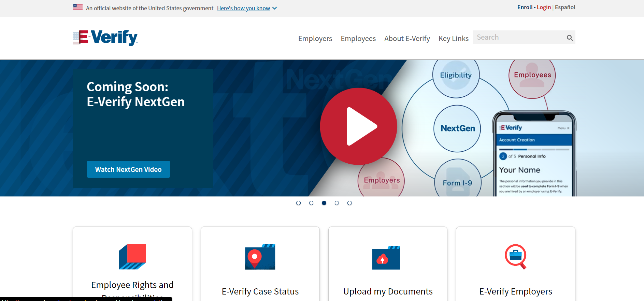Select the second carousel slide dot
The width and height of the screenshot is (644, 301).
311,203
